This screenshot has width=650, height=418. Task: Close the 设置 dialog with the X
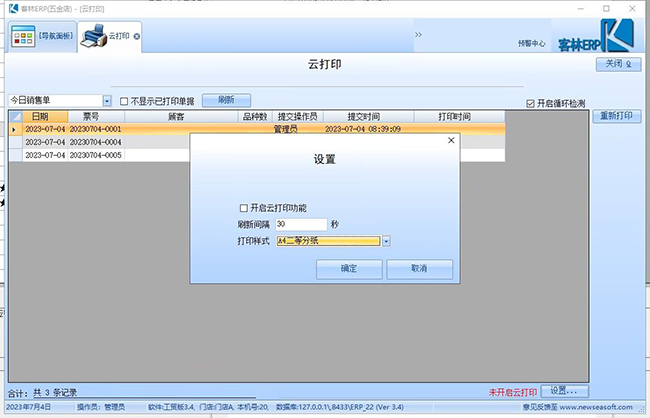click(x=449, y=142)
